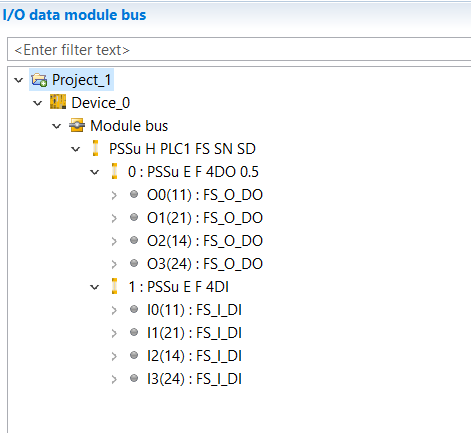
Task: Click the PSSu E F 4DI module icon
Action: pyautogui.click(x=114, y=286)
